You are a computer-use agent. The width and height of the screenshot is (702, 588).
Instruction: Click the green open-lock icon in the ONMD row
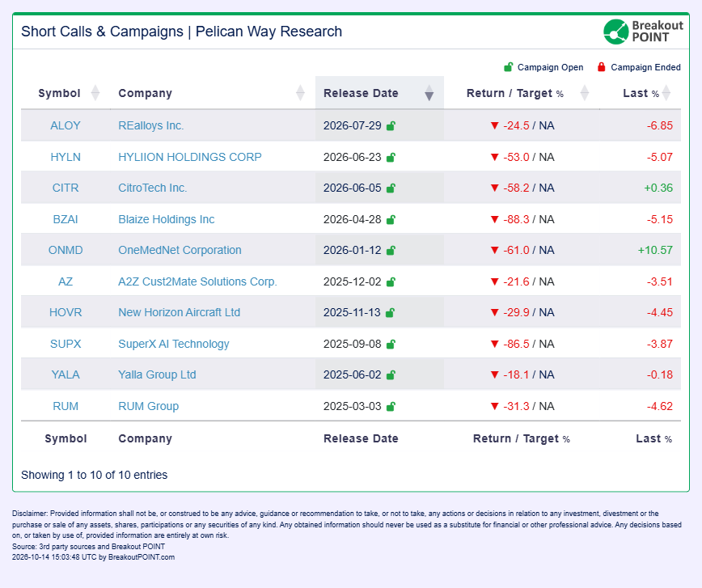point(391,251)
